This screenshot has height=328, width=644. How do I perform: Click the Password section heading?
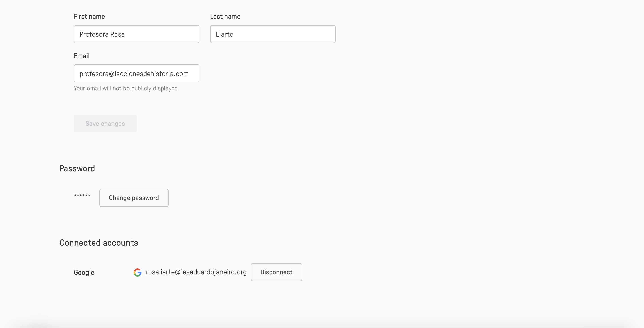click(x=77, y=168)
